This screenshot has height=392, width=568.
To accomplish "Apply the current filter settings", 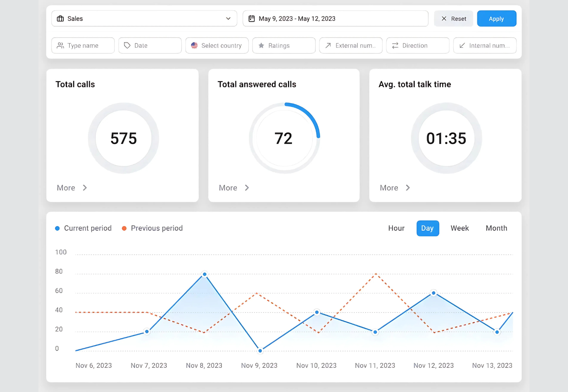I will click(x=497, y=18).
